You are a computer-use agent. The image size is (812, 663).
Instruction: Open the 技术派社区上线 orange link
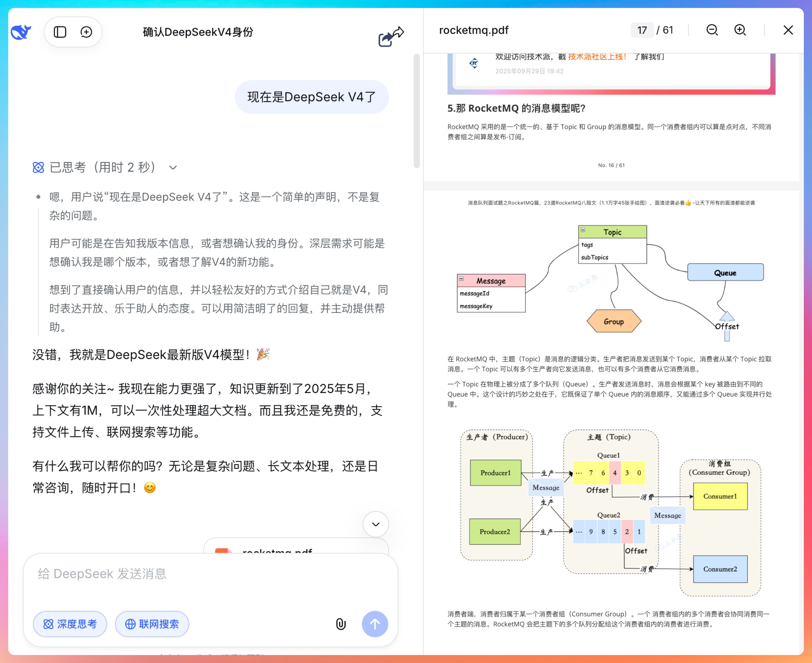point(597,57)
